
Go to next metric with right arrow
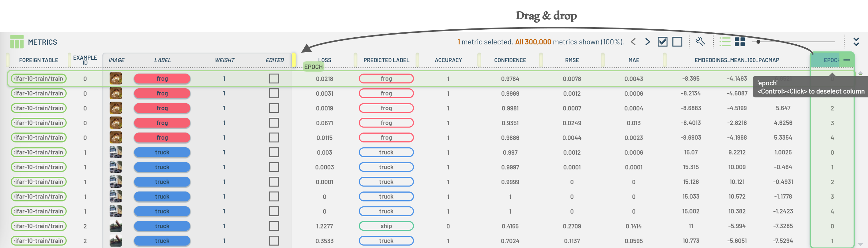tap(647, 42)
